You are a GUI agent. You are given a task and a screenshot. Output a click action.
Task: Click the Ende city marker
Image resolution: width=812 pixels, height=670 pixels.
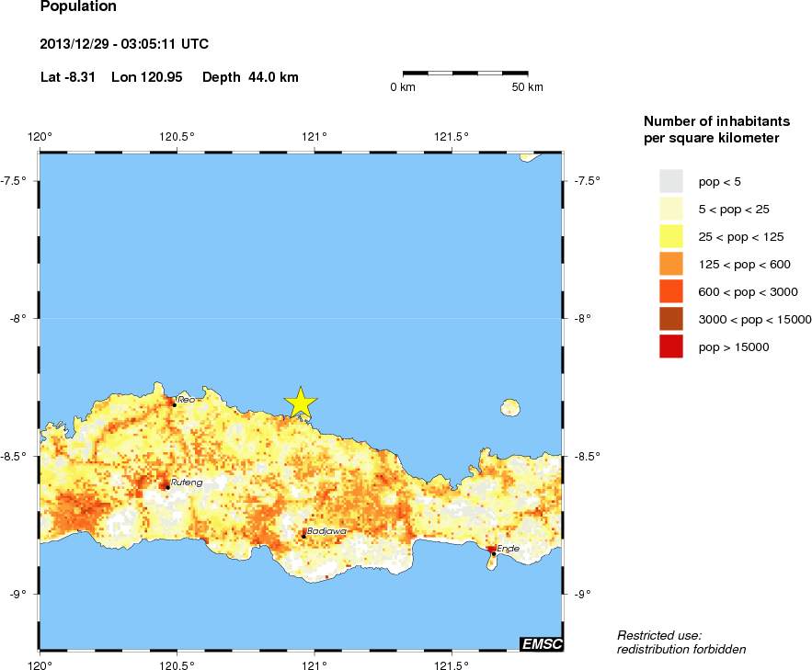pos(493,553)
